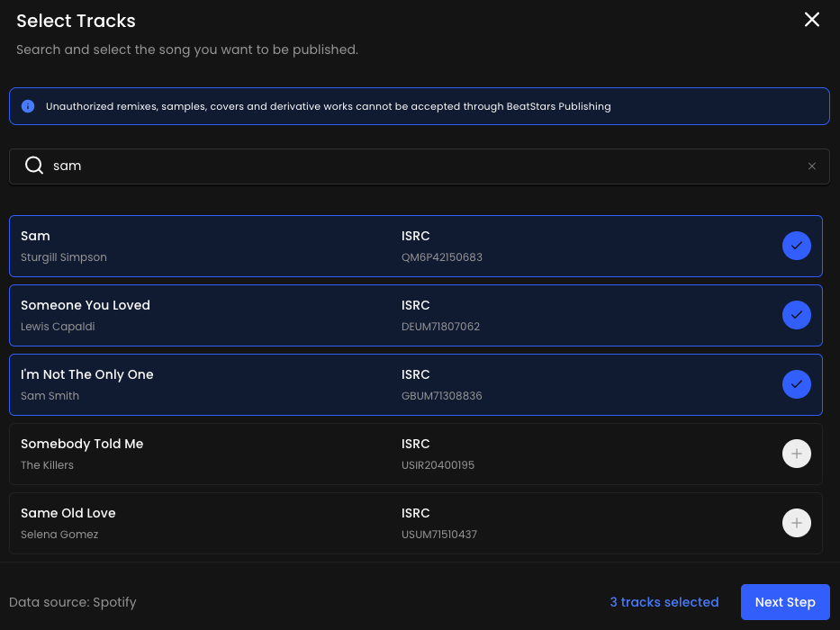The height and width of the screenshot is (630, 840).
Task: Click the checkmark icon for Someone You Loved
Action: click(x=796, y=315)
